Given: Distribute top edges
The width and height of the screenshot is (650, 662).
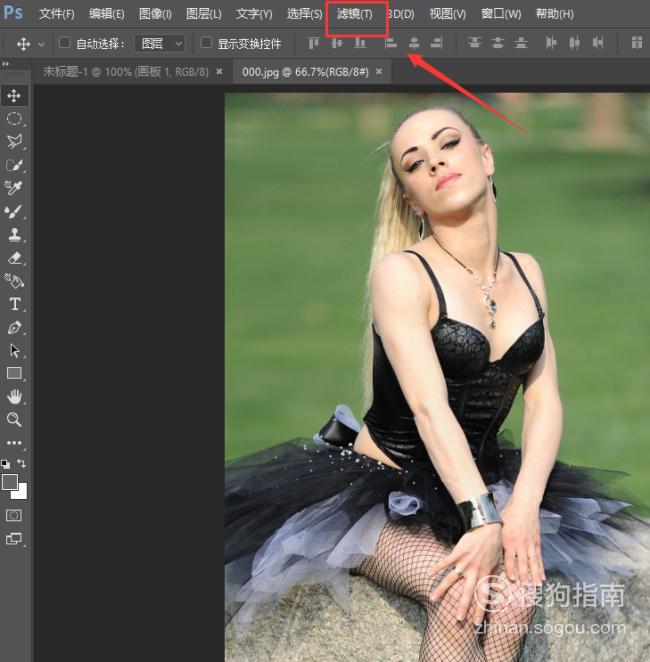Looking at the screenshot, I should tap(474, 43).
